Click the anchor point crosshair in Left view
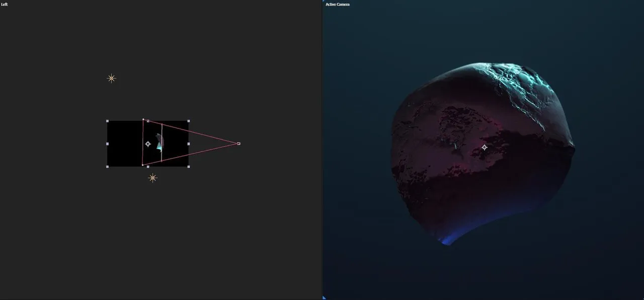The width and height of the screenshot is (644, 300). pyautogui.click(x=148, y=144)
